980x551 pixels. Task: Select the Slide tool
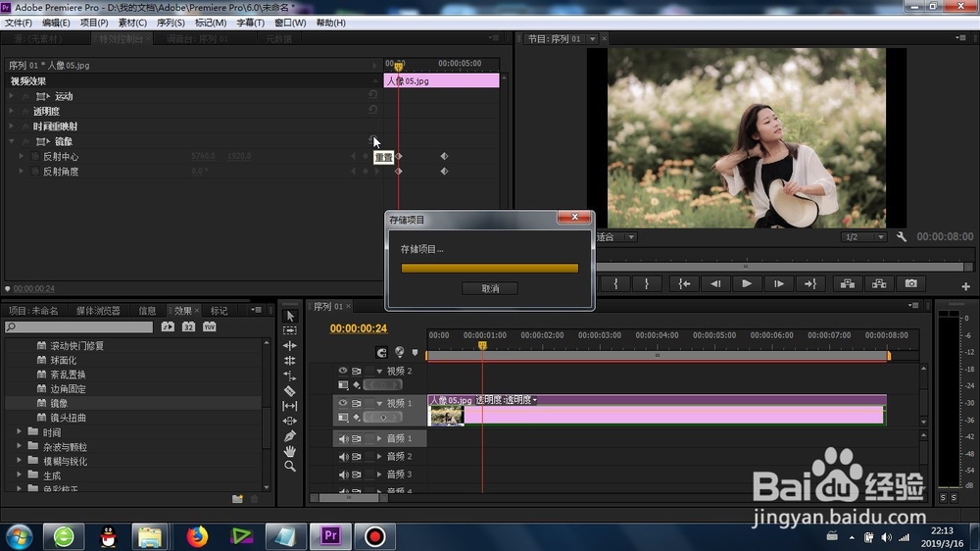(290, 421)
